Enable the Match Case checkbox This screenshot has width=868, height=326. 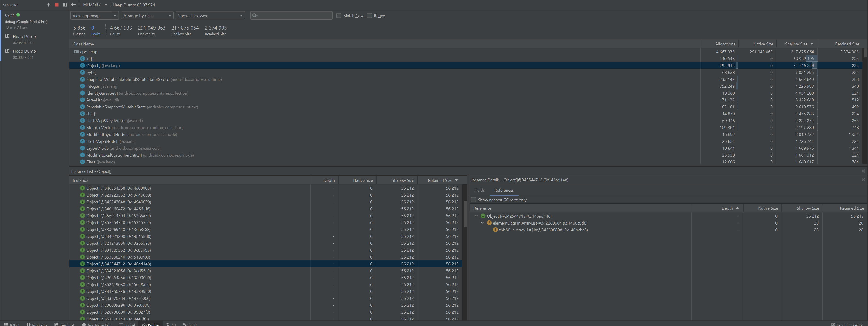(339, 15)
